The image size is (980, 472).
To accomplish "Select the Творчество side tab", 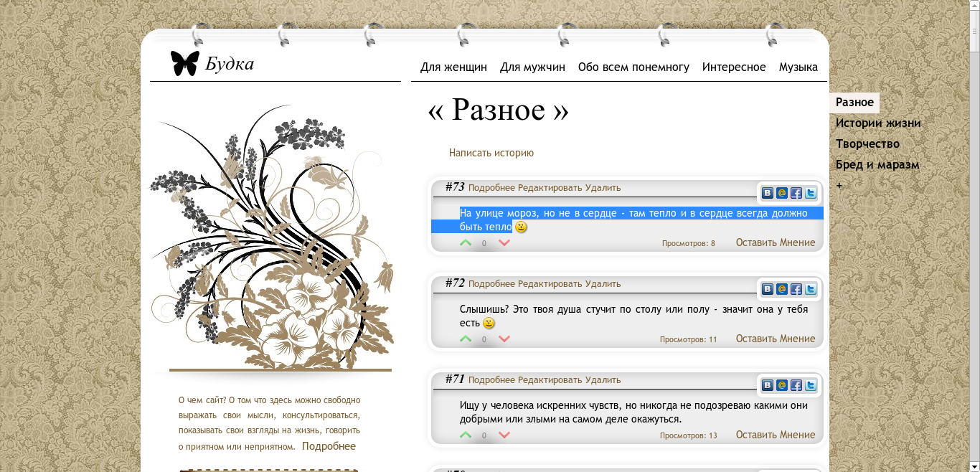I will [x=867, y=144].
